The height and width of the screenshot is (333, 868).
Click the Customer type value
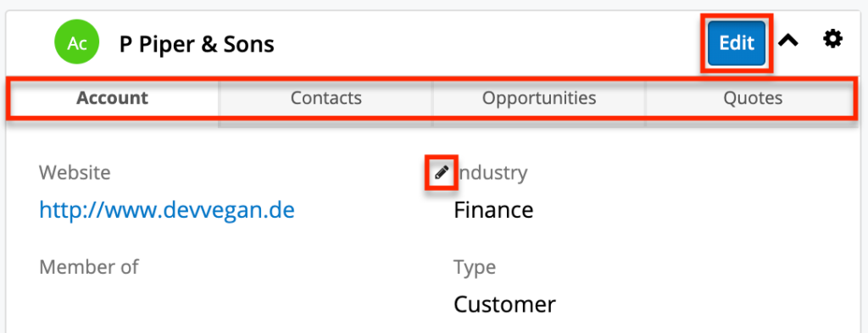(504, 304)
